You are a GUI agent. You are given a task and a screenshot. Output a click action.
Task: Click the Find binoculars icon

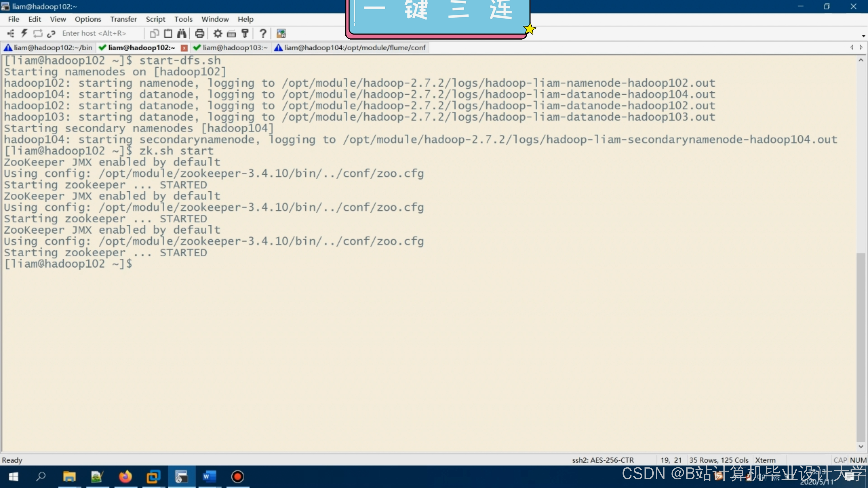(x=182, y=33)
